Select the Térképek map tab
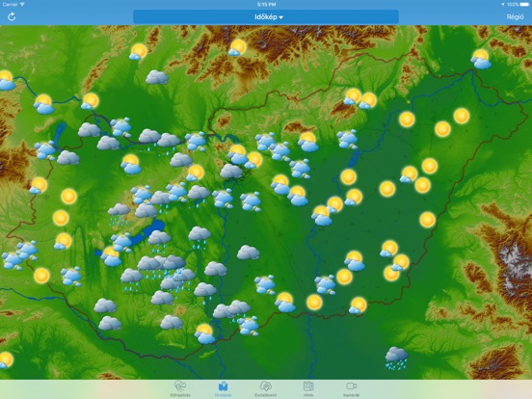 point(223,388)
